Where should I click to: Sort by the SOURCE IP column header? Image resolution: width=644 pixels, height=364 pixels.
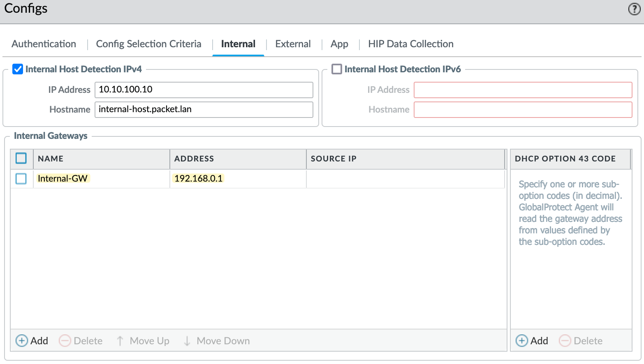click(405, 159)
